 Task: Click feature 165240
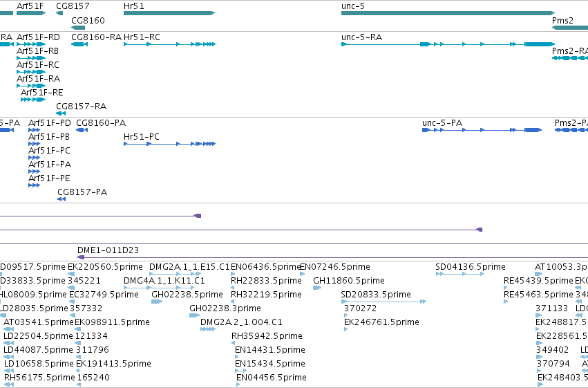coord(93,378)
